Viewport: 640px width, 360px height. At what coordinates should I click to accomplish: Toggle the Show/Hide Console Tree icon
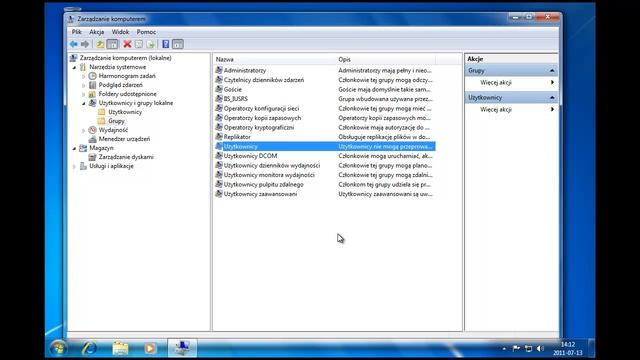pos(112,44)
